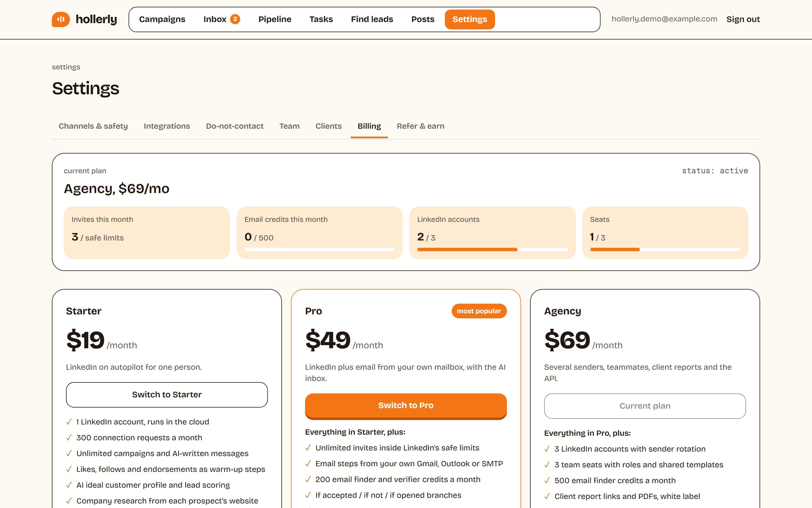This screenshot has width=812, height=508.
Task: Click the '3 / safe limits' invites value
Action: 98,237
